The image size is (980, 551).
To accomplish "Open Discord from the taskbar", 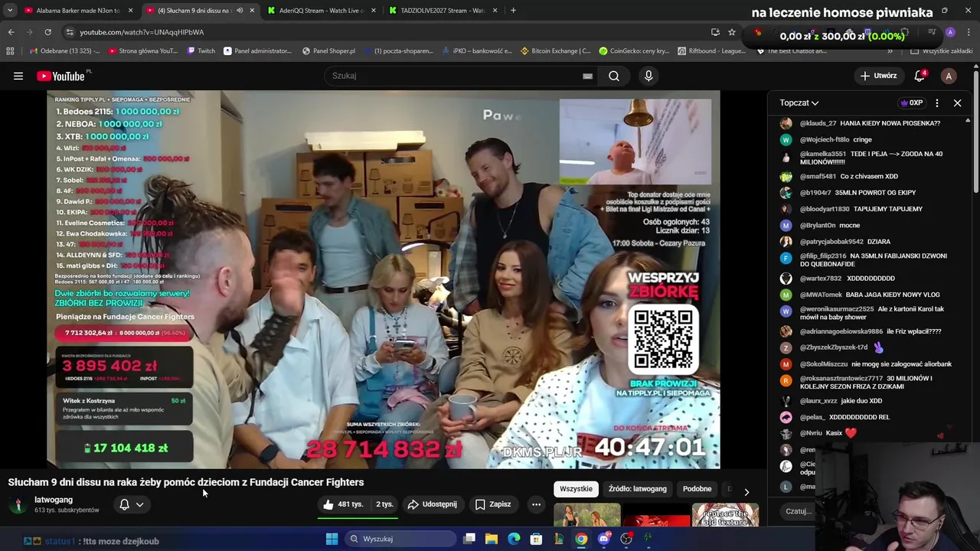I will click(604, 539).
